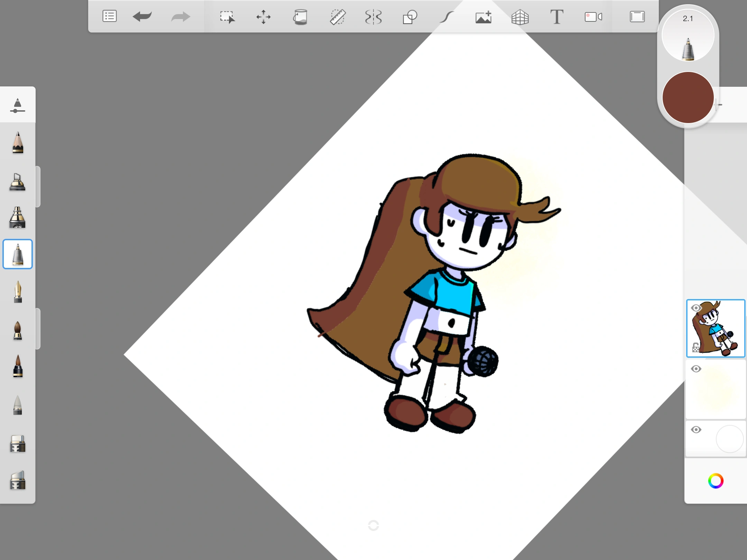Image resolution: width=747 pixels, height=560 pixels.
Task: Click the Undo arrow
Action: pyautogui.click(x=142, y=16)
